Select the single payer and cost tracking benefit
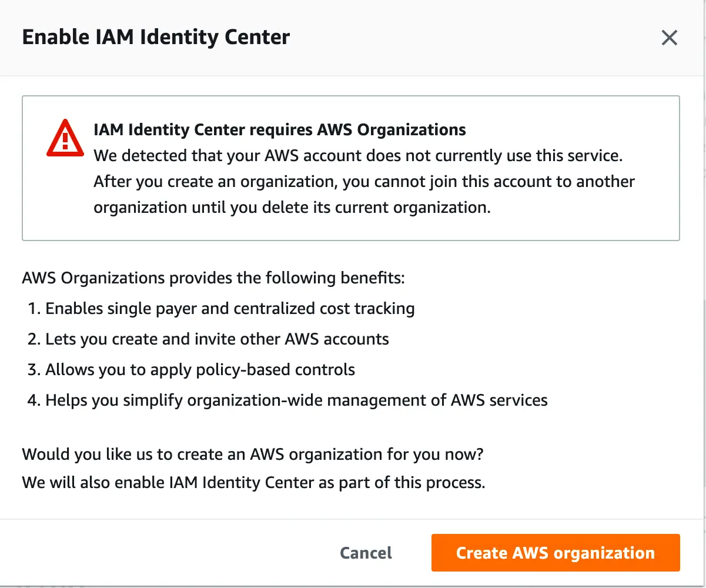706x588 pixels. tap(230, 308)
